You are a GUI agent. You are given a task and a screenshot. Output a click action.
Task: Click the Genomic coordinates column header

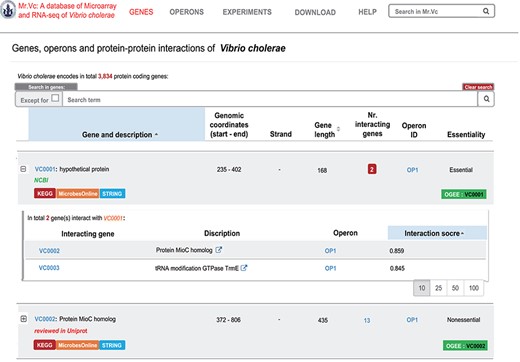click(229, 125)
